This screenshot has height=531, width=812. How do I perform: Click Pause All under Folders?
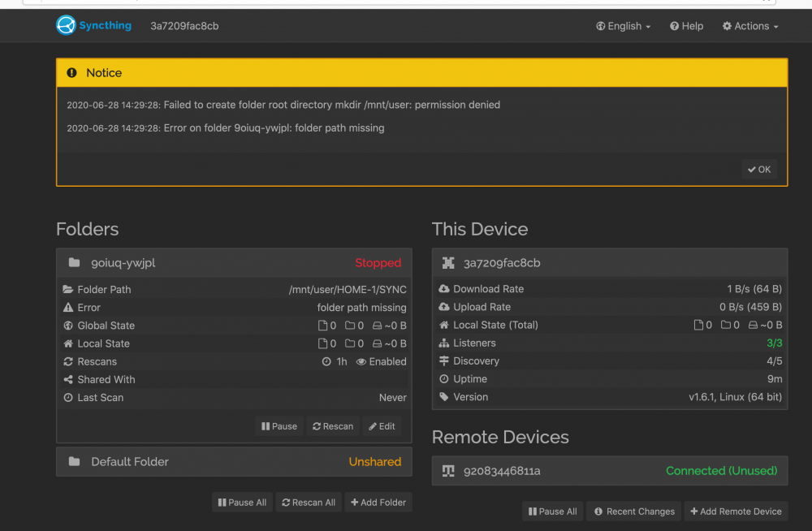242,503
